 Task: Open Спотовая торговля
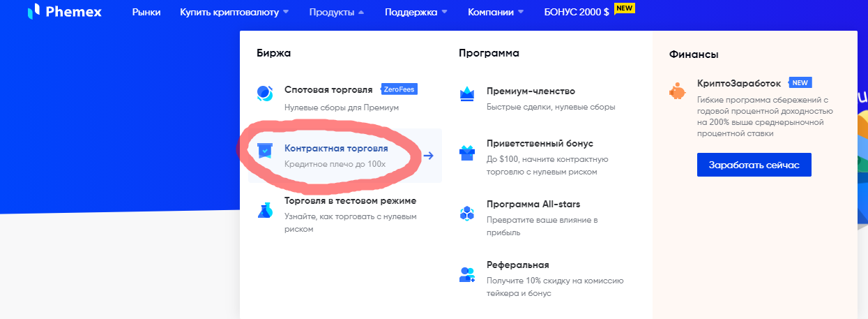coord(329,90)
